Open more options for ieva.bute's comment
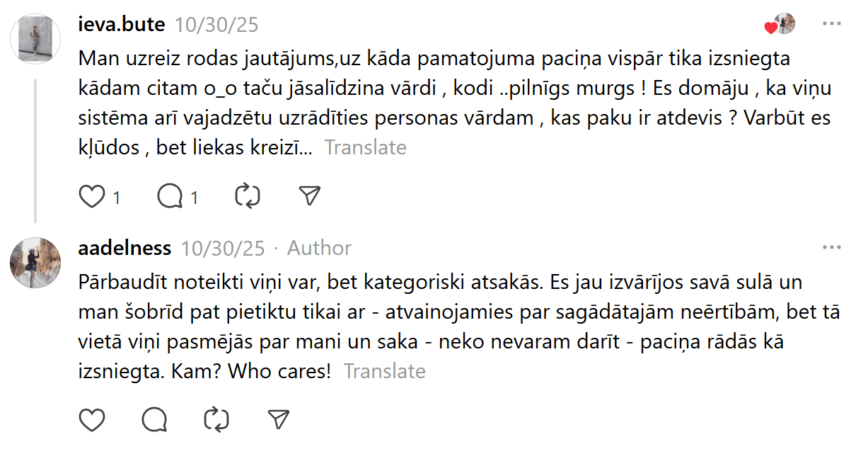 831,24
